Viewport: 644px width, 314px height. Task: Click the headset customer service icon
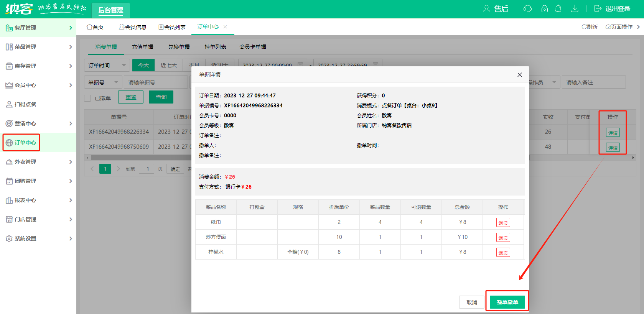click(527, 8)
